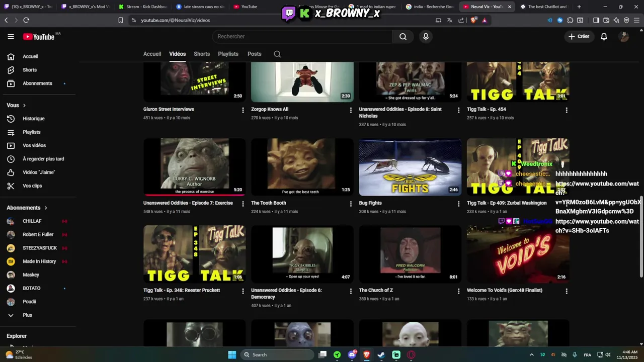Switch to the Posts channel tab
This screenshot has height=362, width=644.
[x=254, y=54]
